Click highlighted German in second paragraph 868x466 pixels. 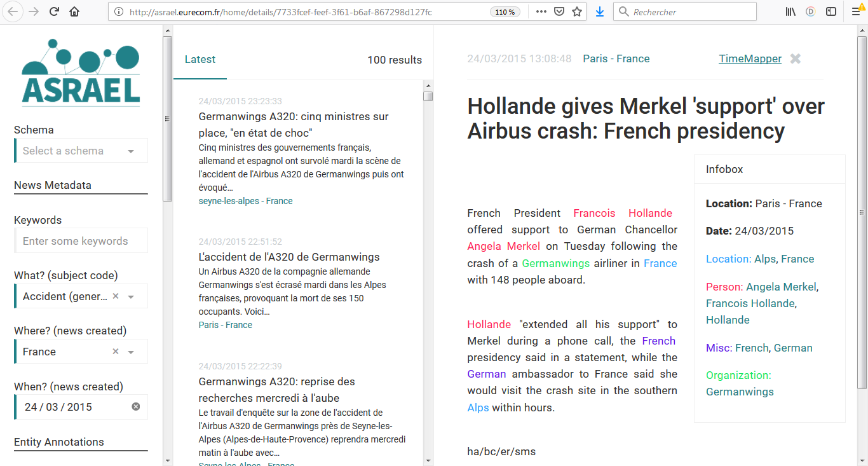tap(487, 374)
